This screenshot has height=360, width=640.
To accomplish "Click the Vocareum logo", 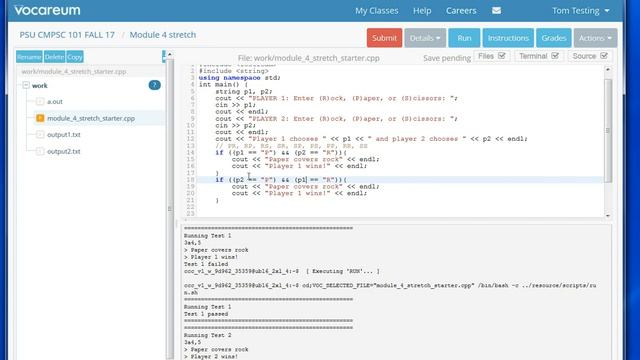I will tap(47, 10).
